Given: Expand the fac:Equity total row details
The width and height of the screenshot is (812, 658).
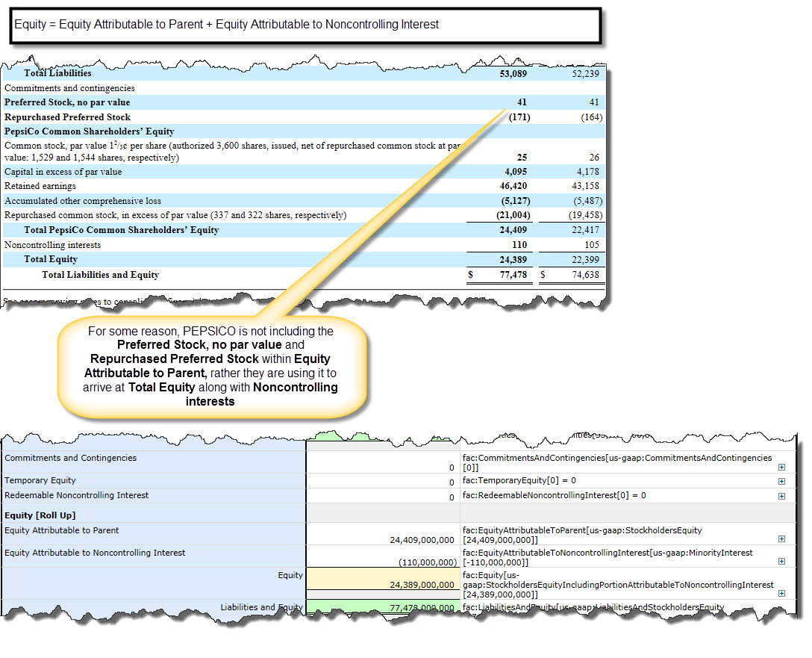Looking at the screenshot, I should coord(781,593).
